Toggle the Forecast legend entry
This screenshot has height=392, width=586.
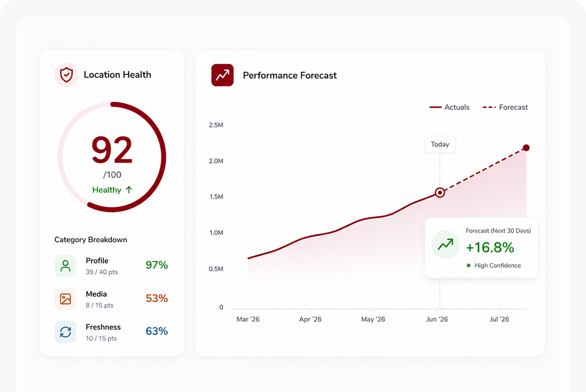(x=505, y=107)
